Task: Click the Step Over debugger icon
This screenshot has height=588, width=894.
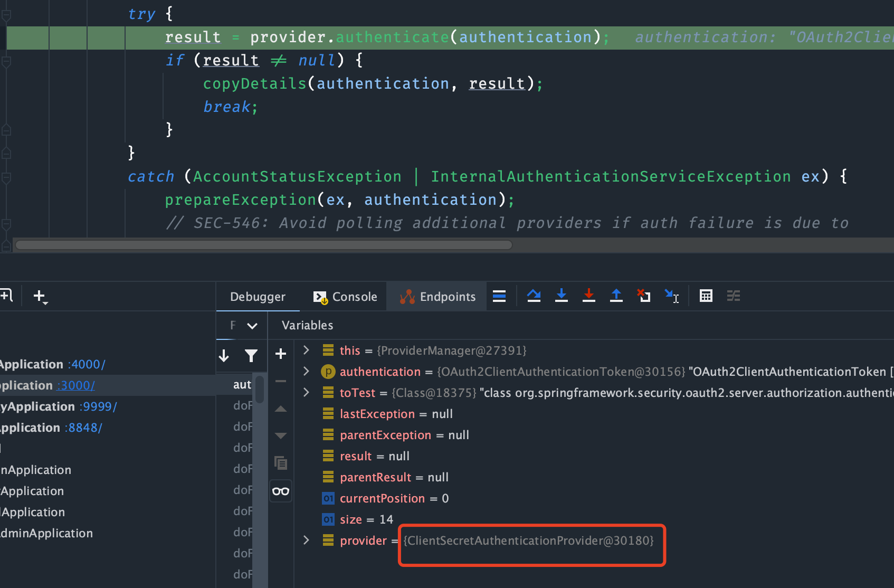Action: [534, 296]
